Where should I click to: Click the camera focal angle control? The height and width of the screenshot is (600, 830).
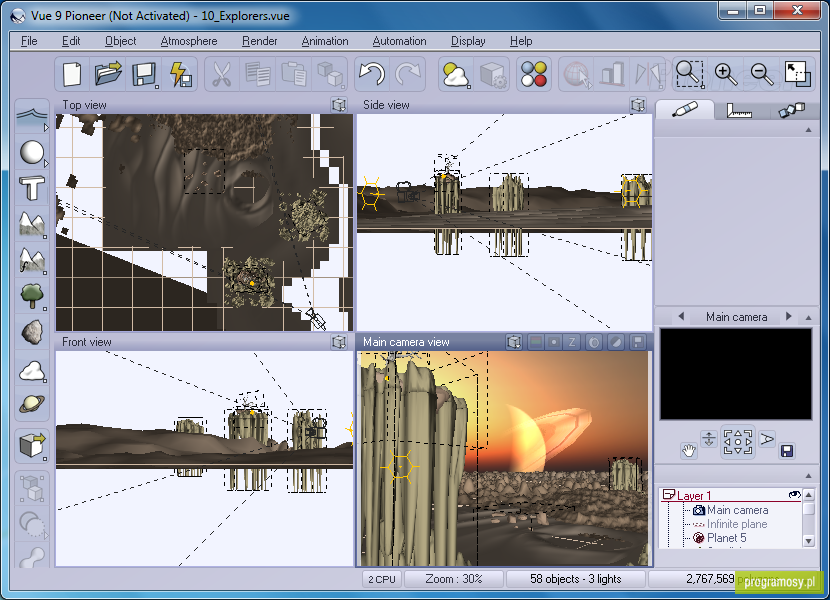pyautogui.click(x=766, y=439)
